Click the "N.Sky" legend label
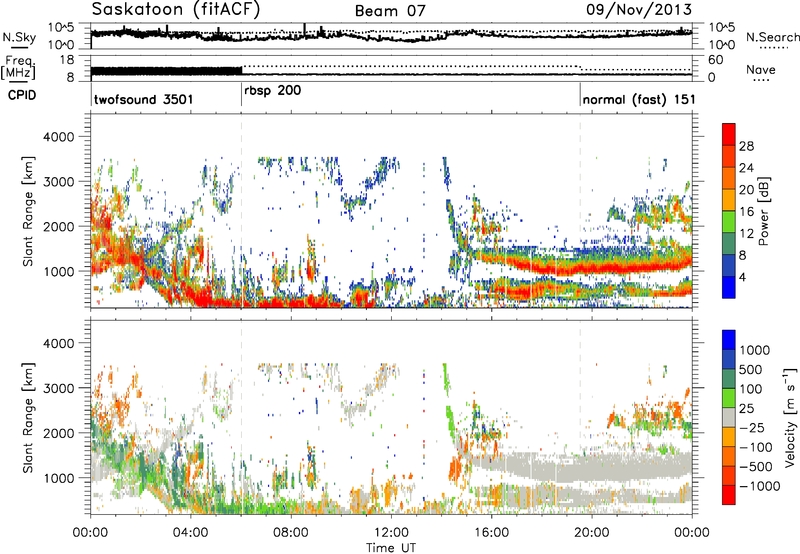This screenshot has height=554, width=800. point(19,37)
